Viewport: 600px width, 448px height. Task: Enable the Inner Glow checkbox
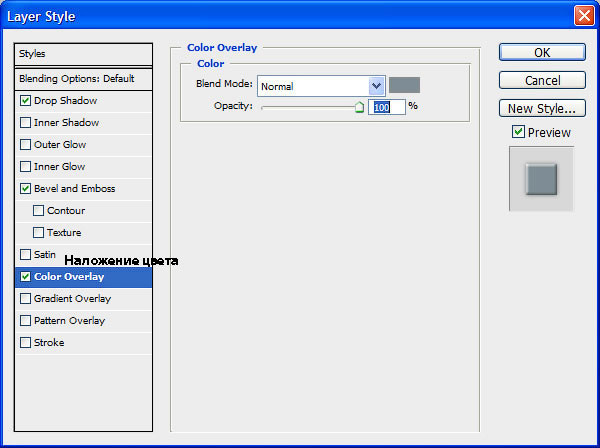(x=25, y=166)
